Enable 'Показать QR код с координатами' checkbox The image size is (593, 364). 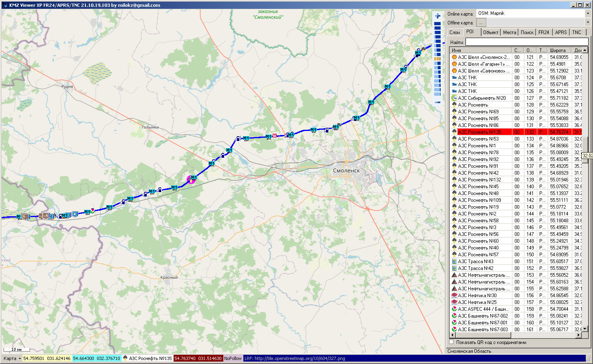451,342
